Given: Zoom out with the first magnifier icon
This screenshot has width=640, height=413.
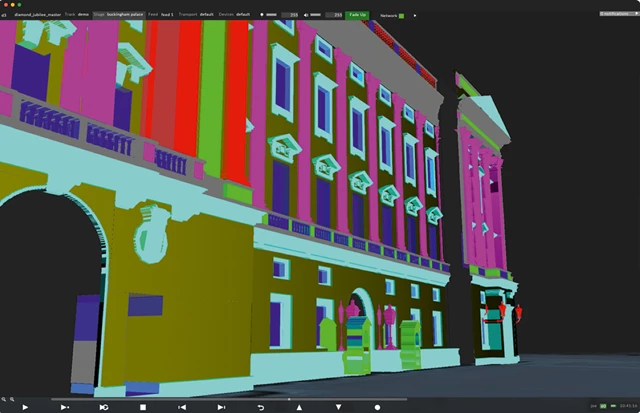Looking at the screenshot, I should click(4, 399).
